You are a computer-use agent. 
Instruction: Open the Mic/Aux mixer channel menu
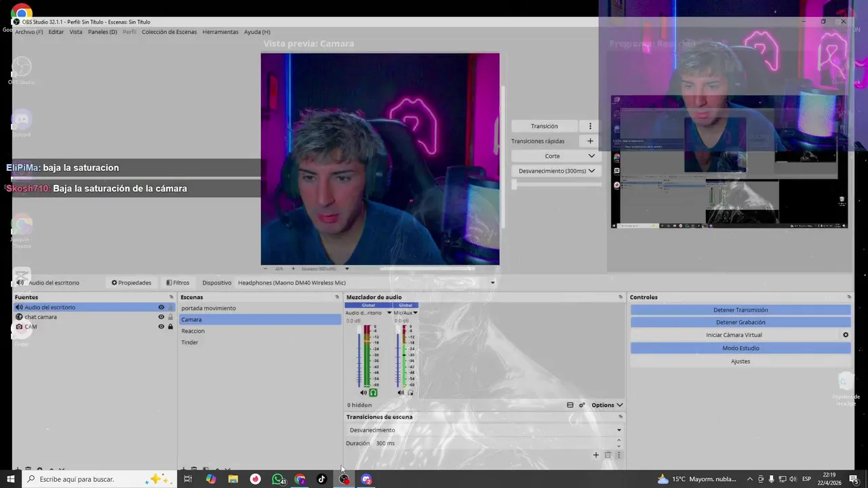pyautogui.click(x=414, y=312)
